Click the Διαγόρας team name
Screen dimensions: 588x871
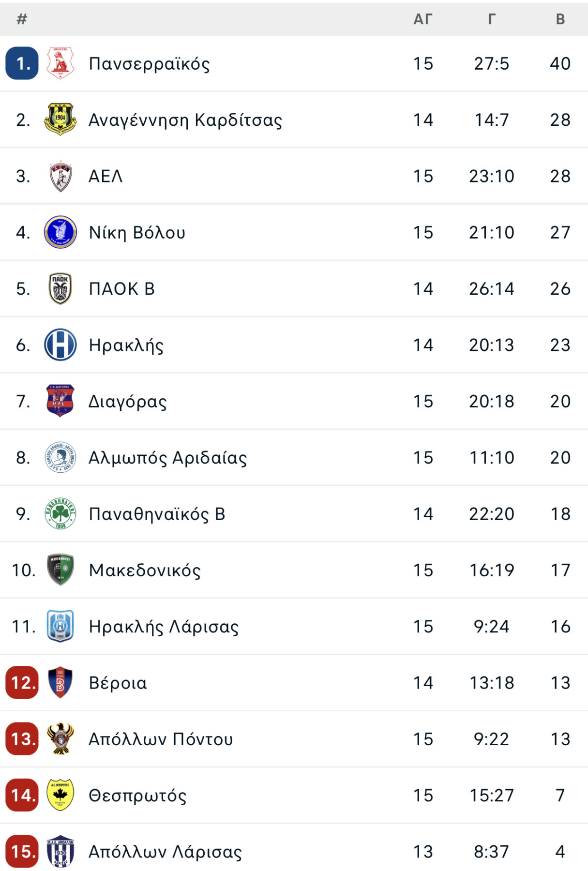click(x=127, y=402)
